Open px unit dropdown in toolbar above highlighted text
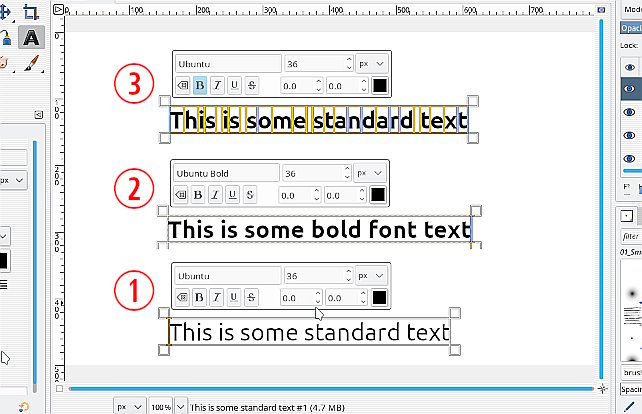This screenshot has height=414, width=642. tap(372, 64)
